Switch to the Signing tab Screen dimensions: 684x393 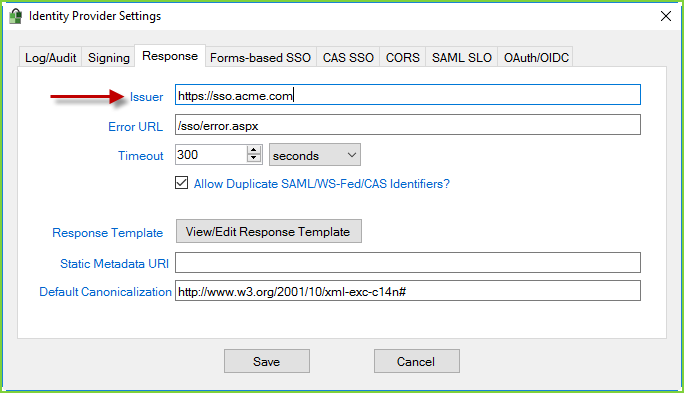coord(109,58)
